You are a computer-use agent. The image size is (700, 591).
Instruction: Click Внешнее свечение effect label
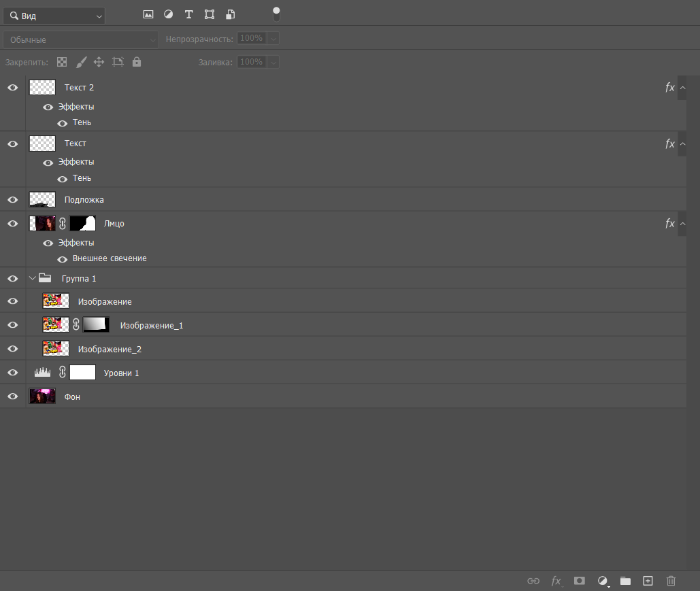coord(110,258)
